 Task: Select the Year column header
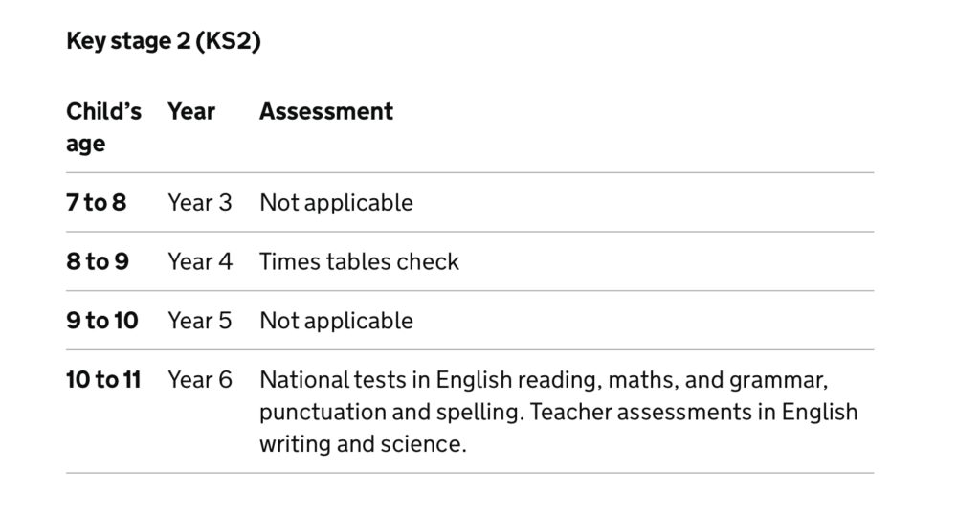point(190,112)
